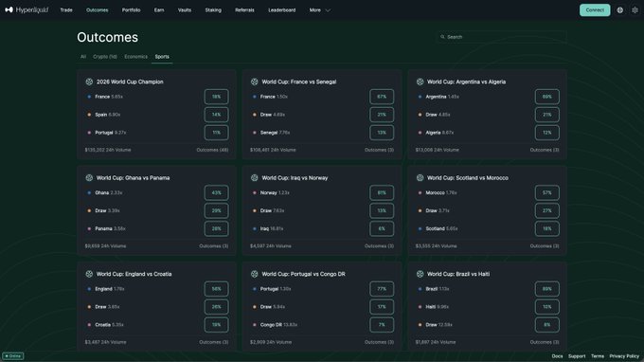
Task: Click Argentina 69% button
Action: tap(547, 97)
